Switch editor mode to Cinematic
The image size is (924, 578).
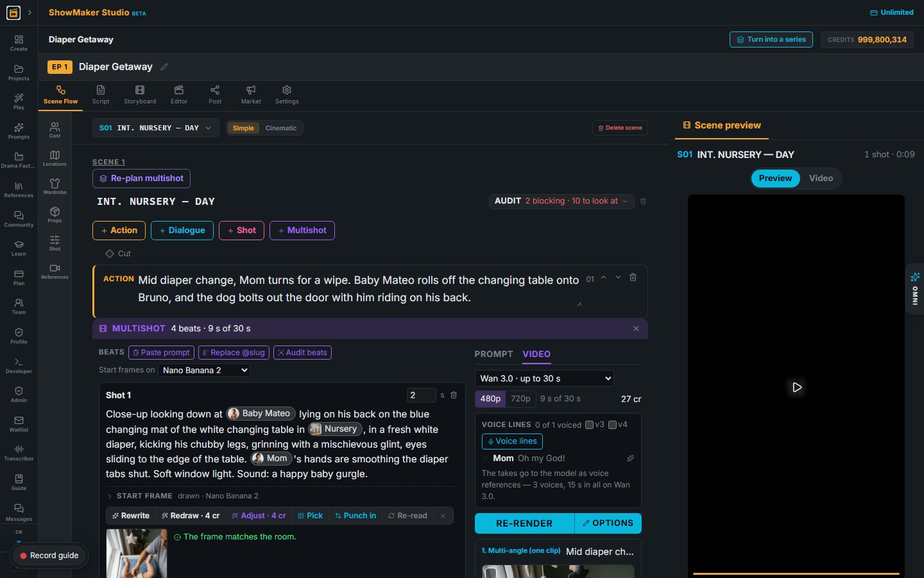pos(281,128)
